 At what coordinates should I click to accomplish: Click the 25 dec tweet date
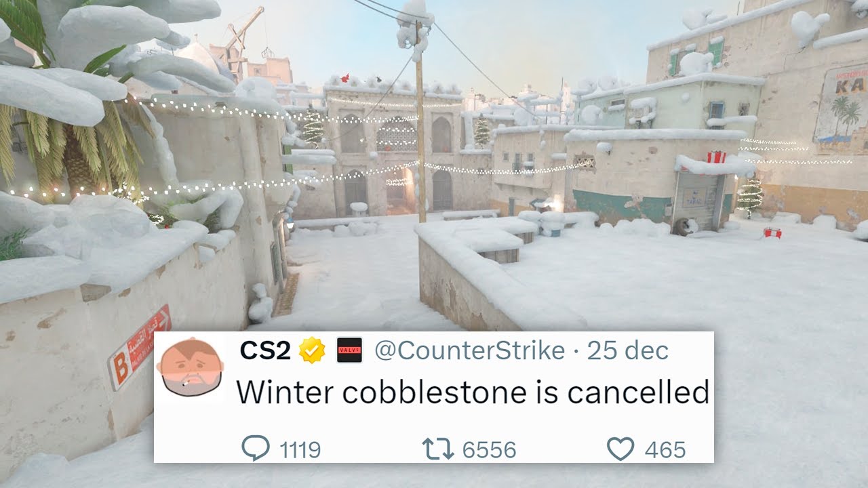click(x=628, y=350)
